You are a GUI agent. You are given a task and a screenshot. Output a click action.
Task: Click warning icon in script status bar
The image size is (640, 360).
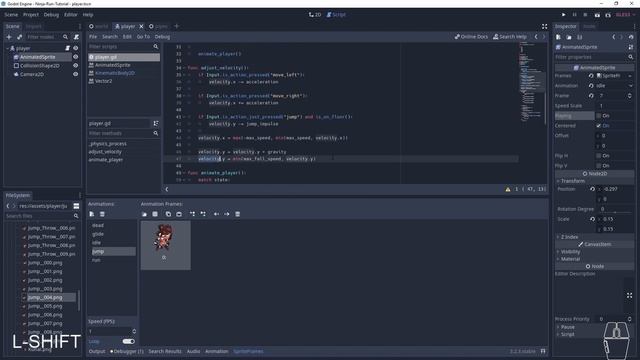[x=508, y=189]
